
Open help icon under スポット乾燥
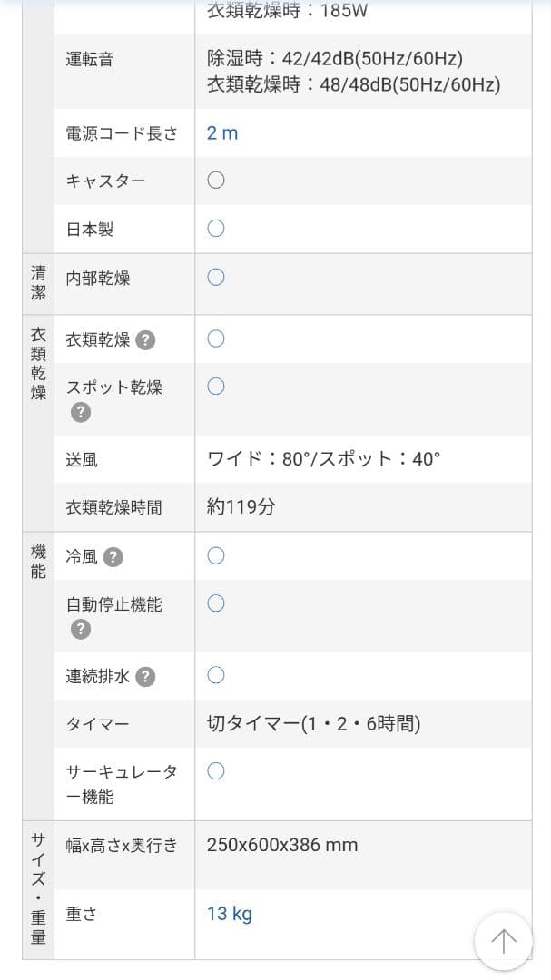click(x=81, y=413)
